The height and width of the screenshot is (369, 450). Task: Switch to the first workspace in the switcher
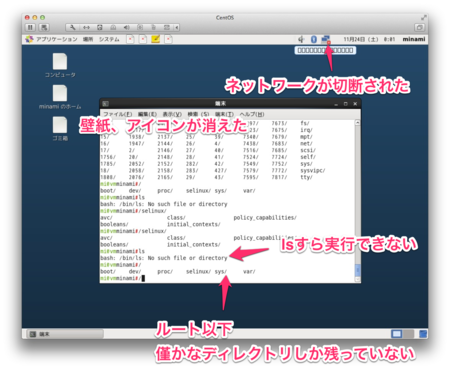tap(397, 334)
